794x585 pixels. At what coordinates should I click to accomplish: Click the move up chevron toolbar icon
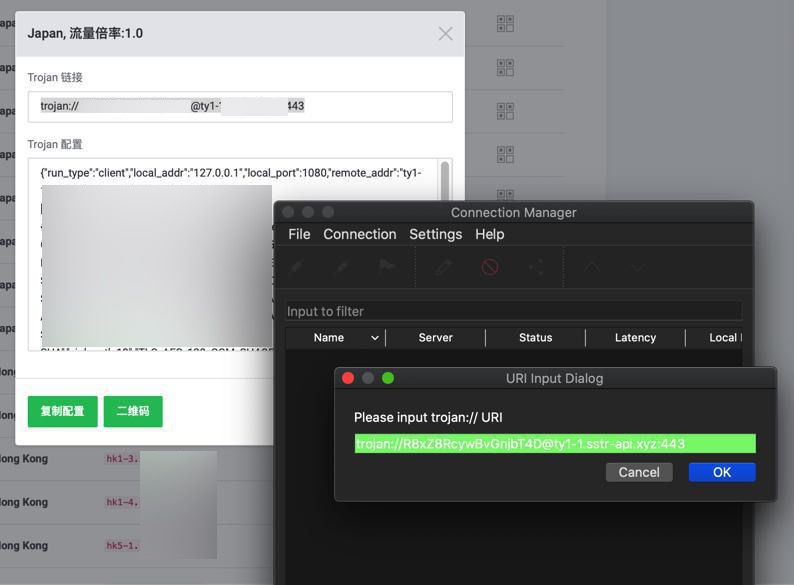point(592,266)
